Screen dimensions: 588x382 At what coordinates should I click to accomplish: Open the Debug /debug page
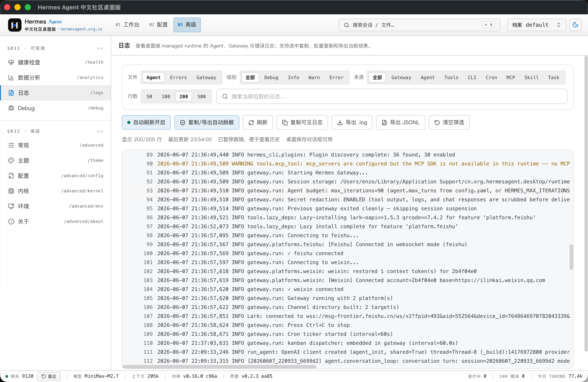pos(56,108)
